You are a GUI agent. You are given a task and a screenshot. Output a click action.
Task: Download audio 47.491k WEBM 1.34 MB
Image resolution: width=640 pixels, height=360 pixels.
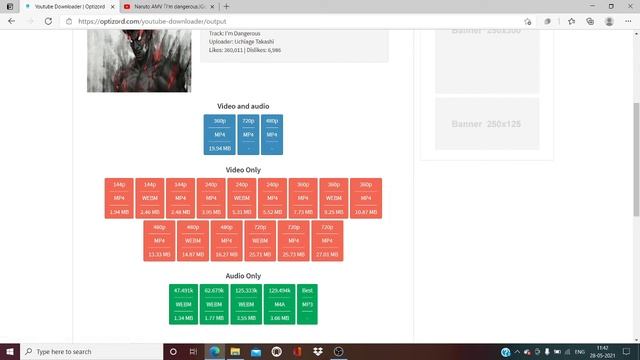pos(183,304)
